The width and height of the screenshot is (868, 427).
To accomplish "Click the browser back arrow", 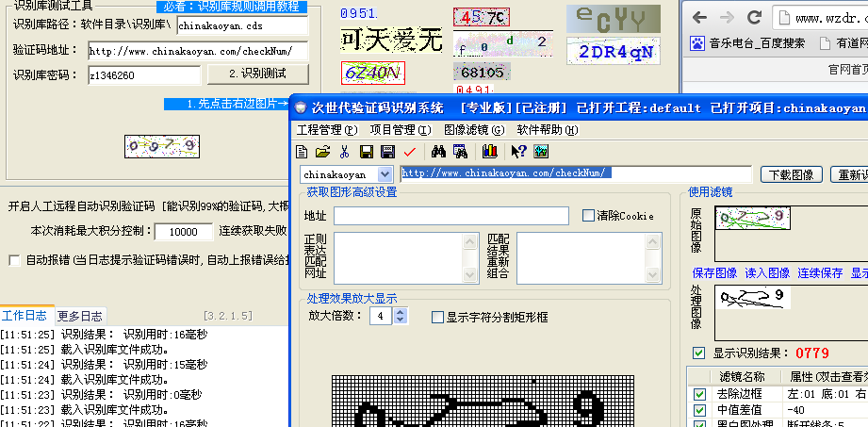I will 699,18.
